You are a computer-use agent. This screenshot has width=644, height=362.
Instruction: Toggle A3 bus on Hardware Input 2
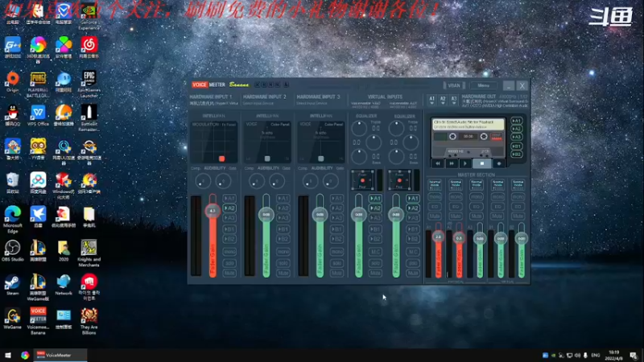[x=283, y=218]
